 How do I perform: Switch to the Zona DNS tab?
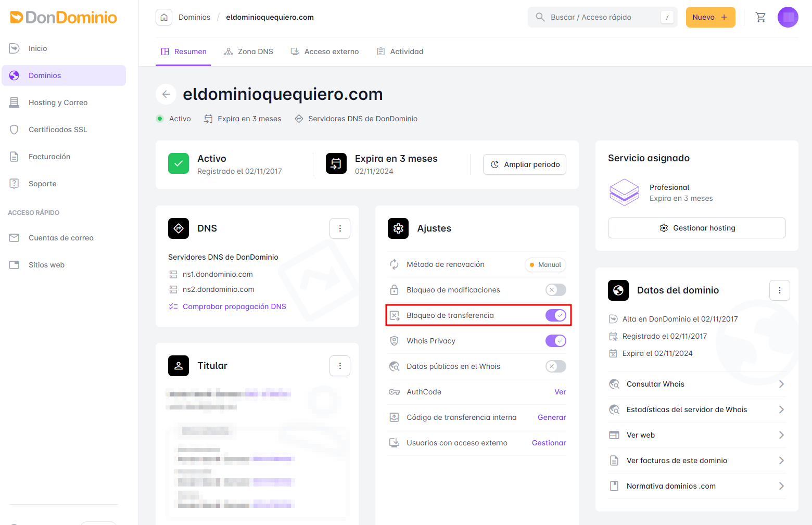click(x=248, y=52)
